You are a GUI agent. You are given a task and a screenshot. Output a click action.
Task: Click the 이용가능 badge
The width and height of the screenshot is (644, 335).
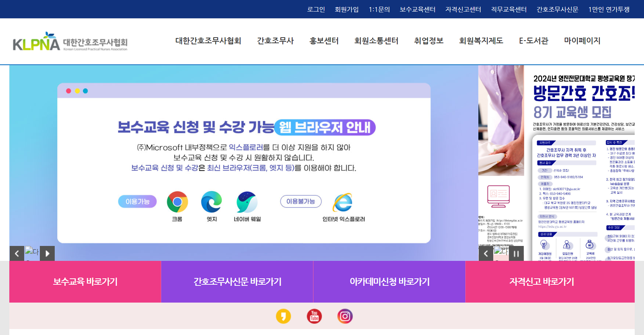point(137,201)
